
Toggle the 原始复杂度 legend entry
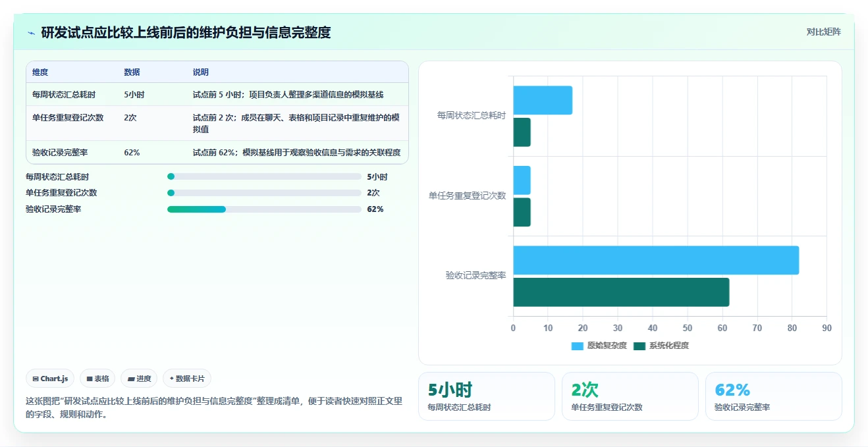[599, 346]
